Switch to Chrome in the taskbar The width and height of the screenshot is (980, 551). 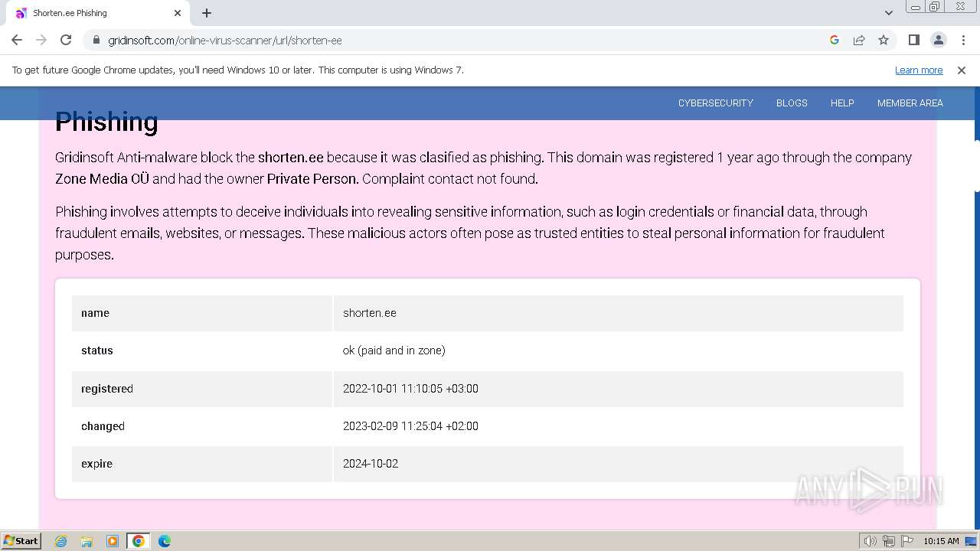tap(139, 541)
